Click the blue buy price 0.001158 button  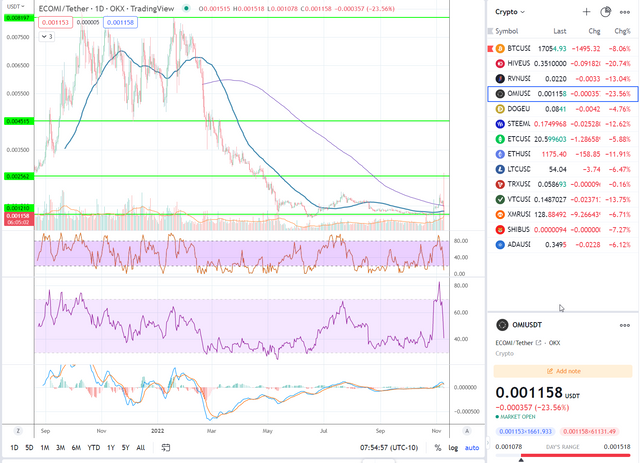click(120, 22)
